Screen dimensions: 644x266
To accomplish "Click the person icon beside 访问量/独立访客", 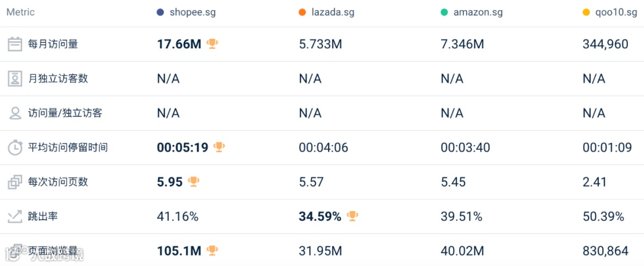I will point(15,113).
